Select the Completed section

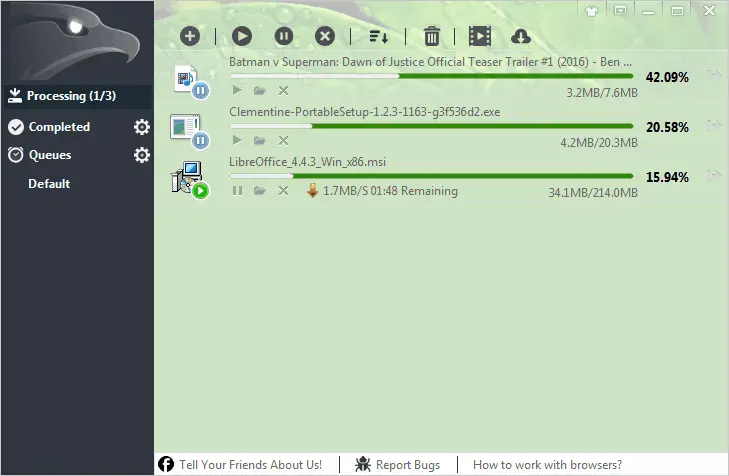tap(59, 127)
